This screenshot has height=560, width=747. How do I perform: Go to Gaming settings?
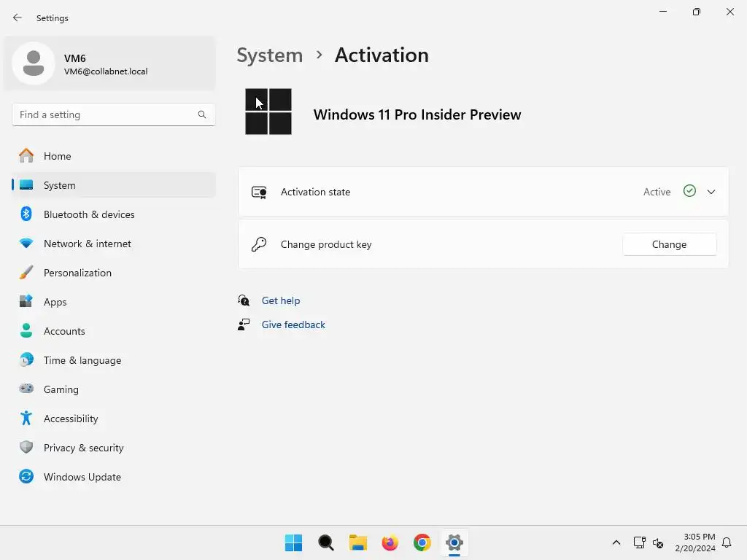tap(113, 389)
